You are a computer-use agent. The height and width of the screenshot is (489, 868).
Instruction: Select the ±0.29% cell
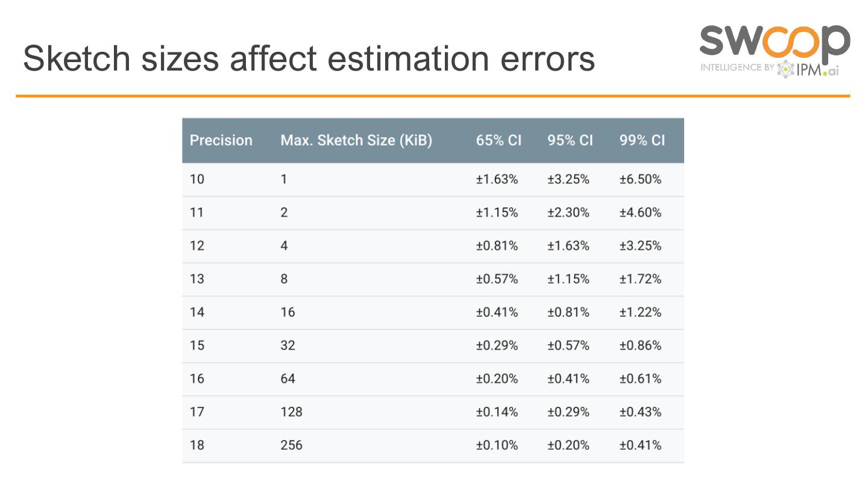(497, 345)
